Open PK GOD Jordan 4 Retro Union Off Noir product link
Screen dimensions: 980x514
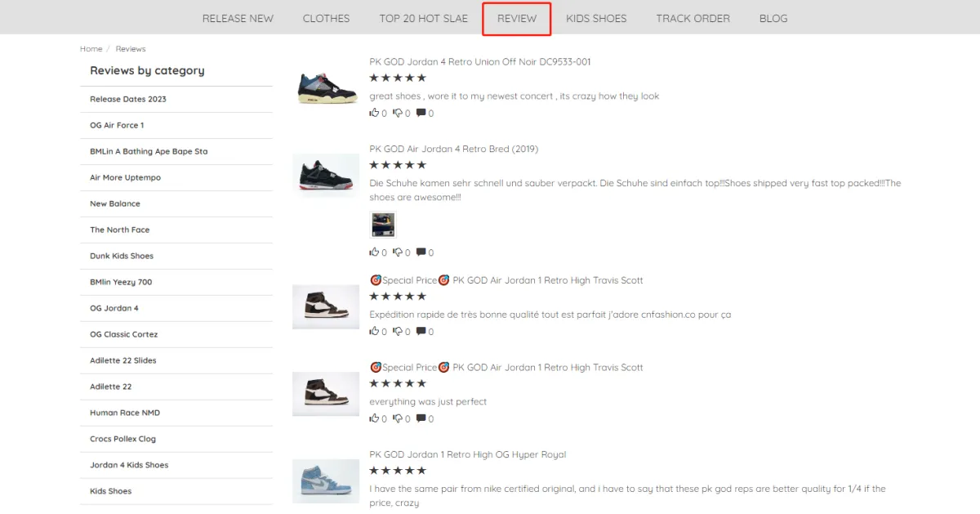pyautogui.click(x=480, y=62)
